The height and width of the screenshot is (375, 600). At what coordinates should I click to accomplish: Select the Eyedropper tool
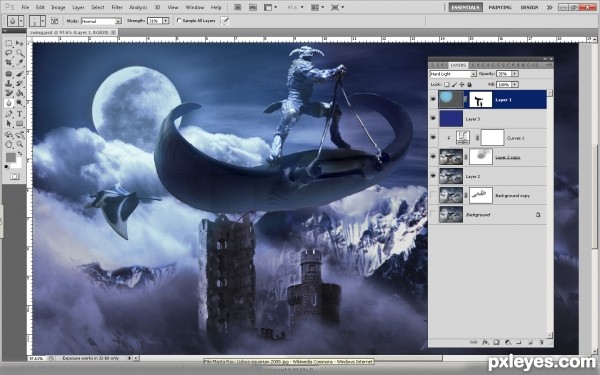click(x=20, y=62)
